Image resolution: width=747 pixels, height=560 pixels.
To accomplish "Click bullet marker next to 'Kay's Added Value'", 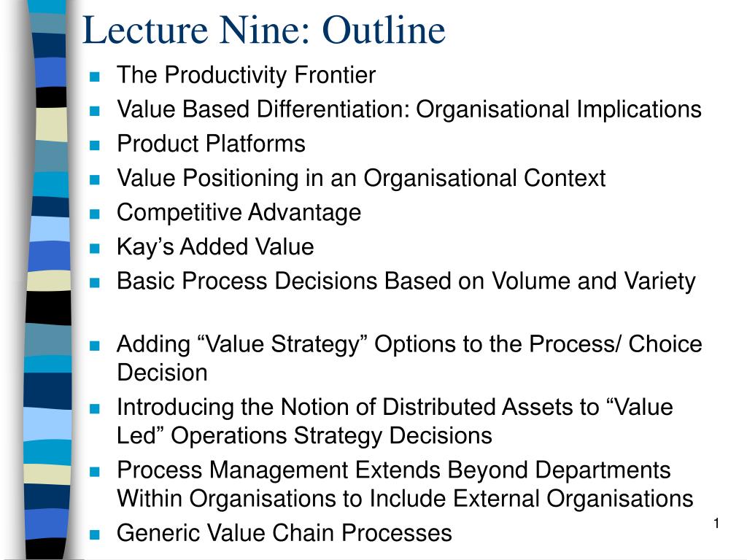I will tap(95, 248).
